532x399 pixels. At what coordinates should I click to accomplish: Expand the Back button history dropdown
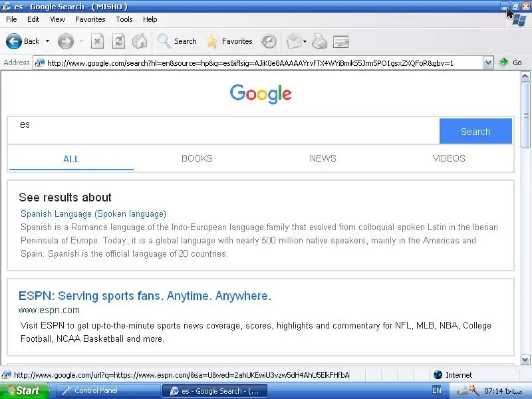[x=47, y=41]
